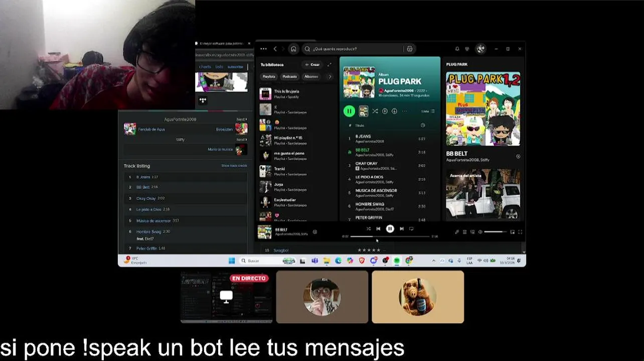The height and width of the screenshot is (361, 644).
Task: Open lists tab in browser page
Action: click(x=219, y=67)
